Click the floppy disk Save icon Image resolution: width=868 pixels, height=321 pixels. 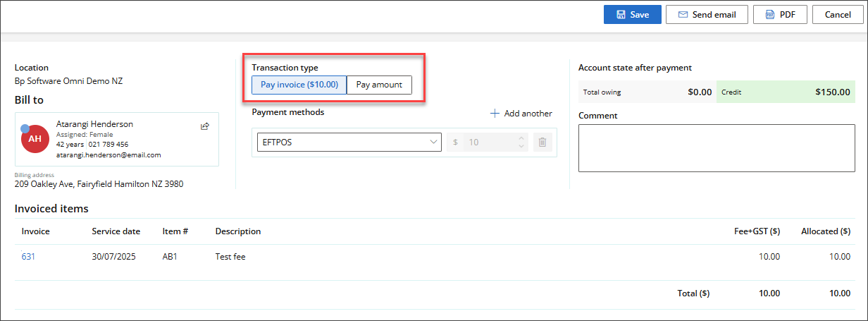pos(621,15)
